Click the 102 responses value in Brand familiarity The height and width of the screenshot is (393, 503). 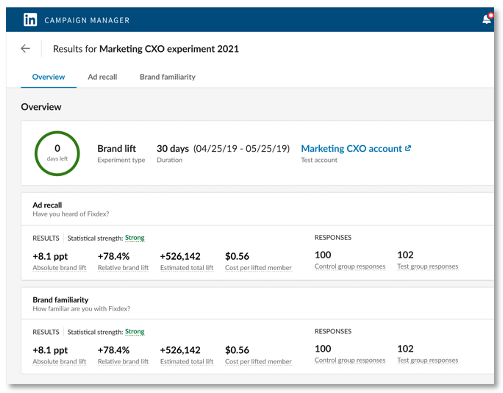pos(405,349)
